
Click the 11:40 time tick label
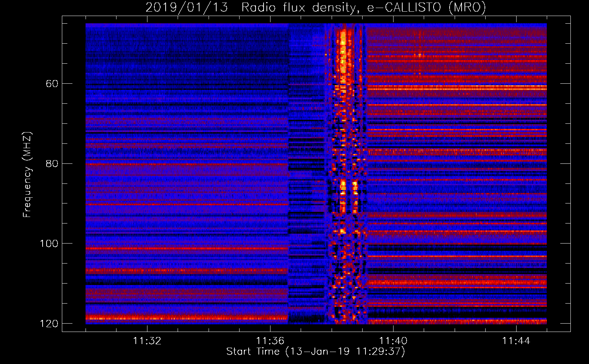393,341
